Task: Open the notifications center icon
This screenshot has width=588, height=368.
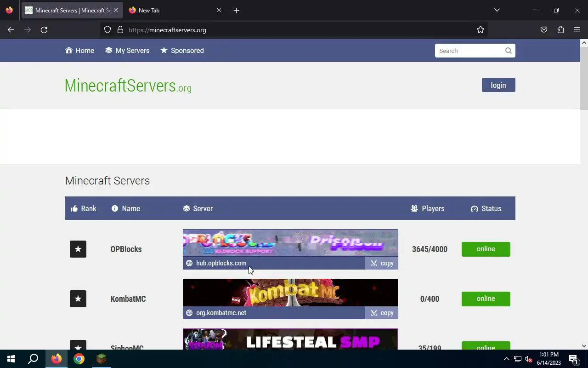Action: 573,359
